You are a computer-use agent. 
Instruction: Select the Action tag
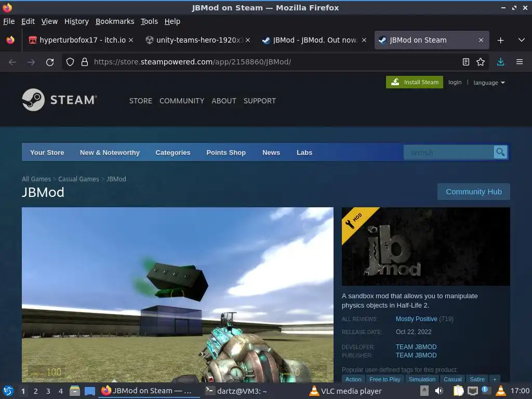(x=353, y=379)
